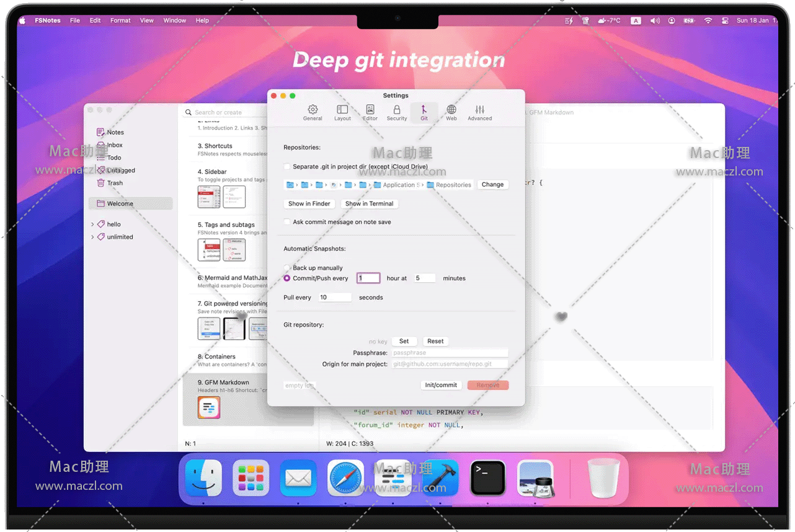
Task: Click the GFM Markdown note's image thumbnail
Action: tap(209, 408)
